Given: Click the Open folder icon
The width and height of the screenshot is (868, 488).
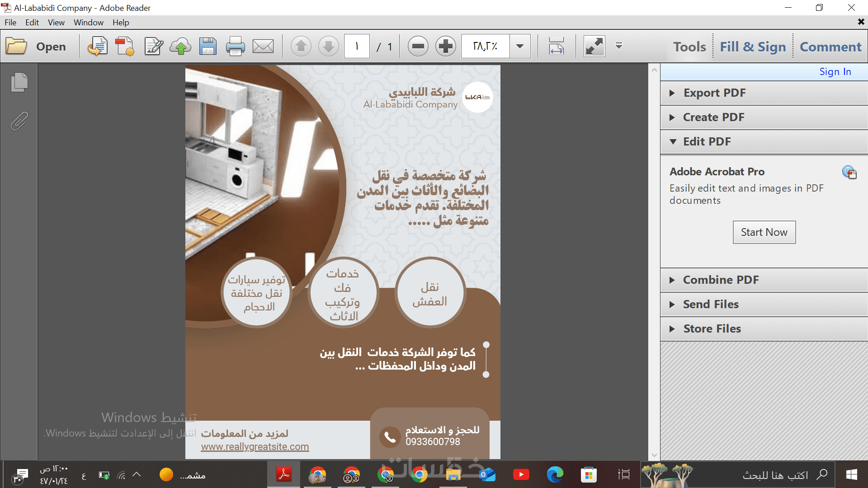Looking at the screenshot, I should (x=17, y=47).
